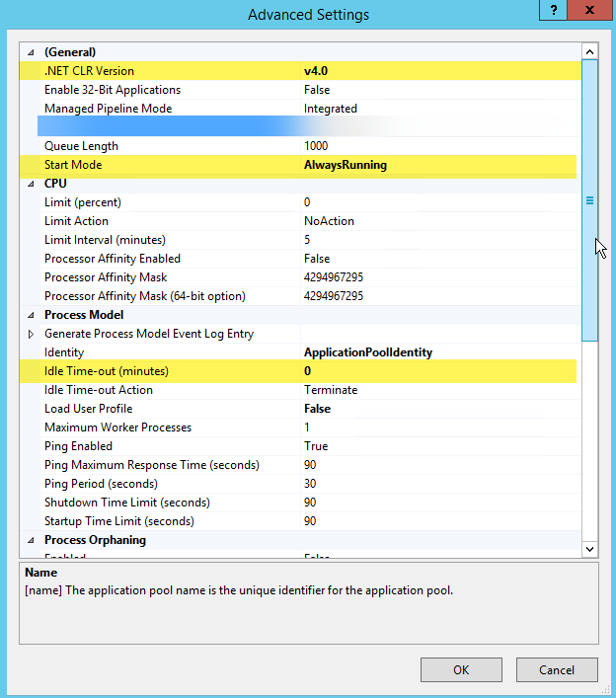The height and width of the screenshot is (698, 616).
Task: Select Managed Pipeline Mode property
Action: tap(109, 109)
